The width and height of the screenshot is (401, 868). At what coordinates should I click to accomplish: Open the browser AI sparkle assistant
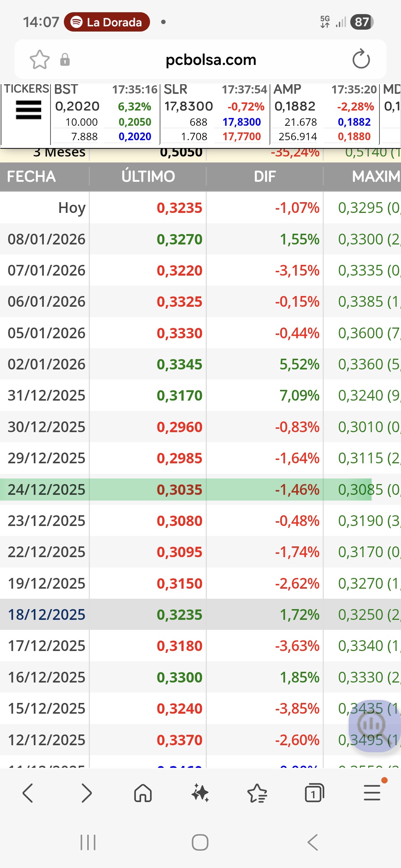pyautogui.click(x=200, y=793)
